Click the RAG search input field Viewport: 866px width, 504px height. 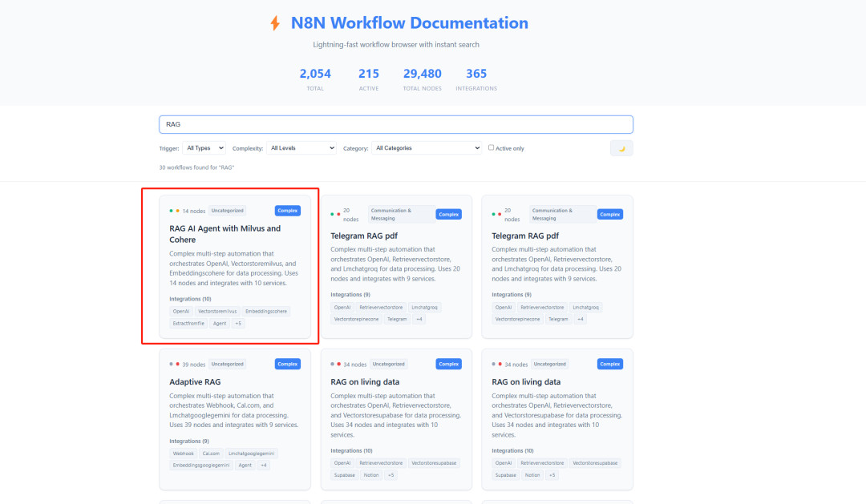(396, 124)
